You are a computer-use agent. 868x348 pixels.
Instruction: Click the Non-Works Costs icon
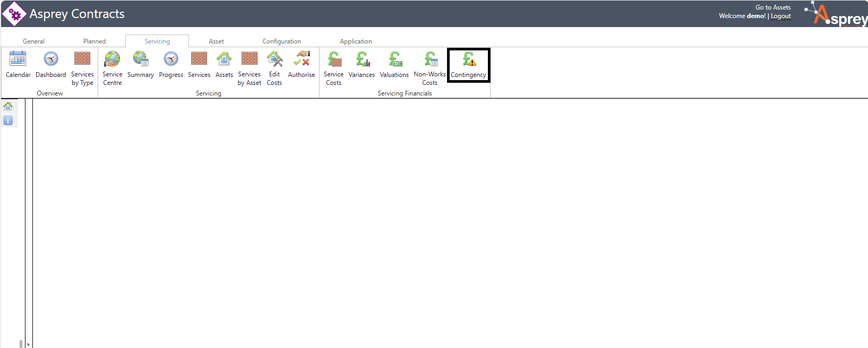pos(430,59)
